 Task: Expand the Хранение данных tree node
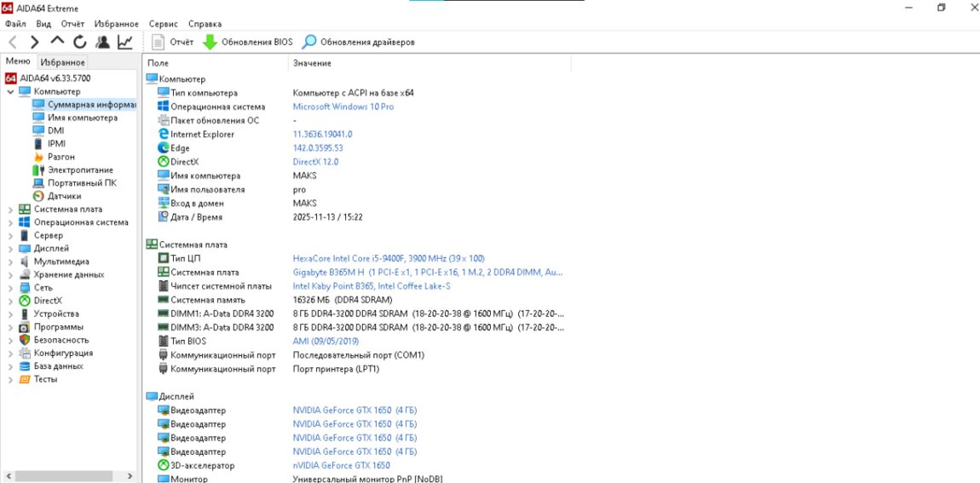(10, 275)
